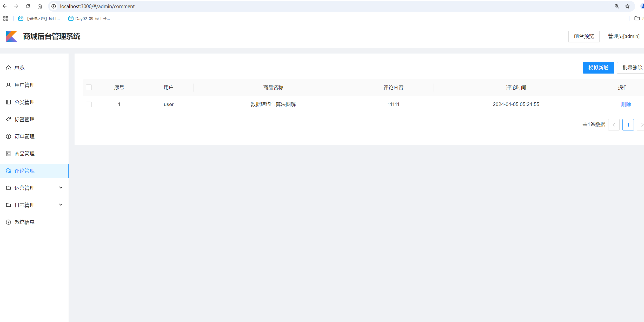Click the info icon for 系统信息

coord(9,222)
